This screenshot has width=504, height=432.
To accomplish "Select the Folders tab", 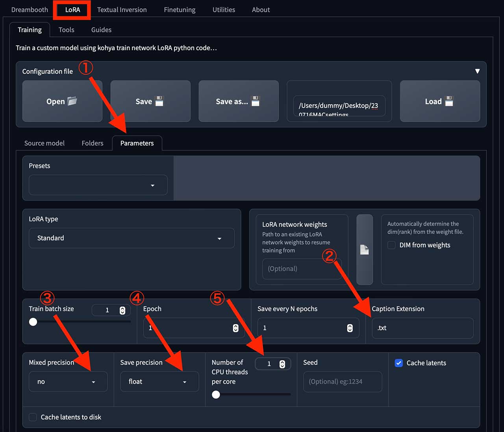I will point(93,143).
